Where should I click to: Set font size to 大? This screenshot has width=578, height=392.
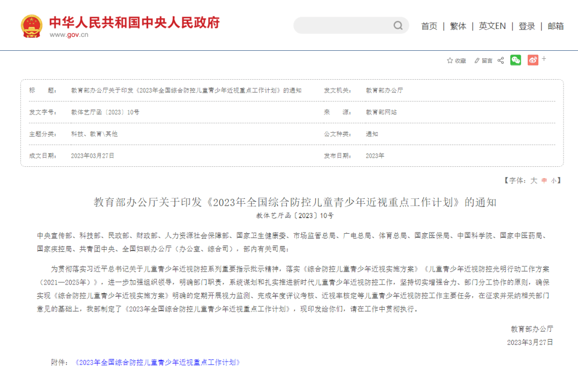(534, 181)
